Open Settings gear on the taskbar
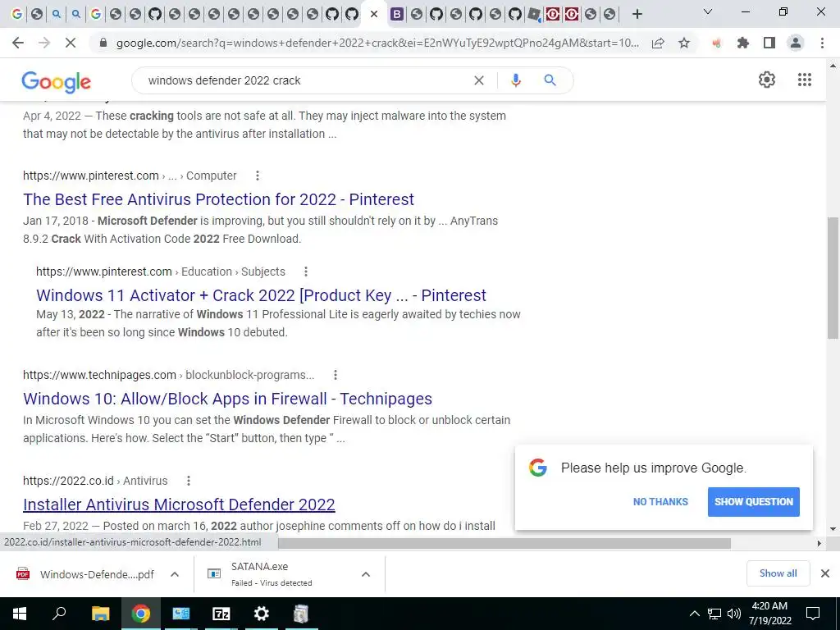 262,614
